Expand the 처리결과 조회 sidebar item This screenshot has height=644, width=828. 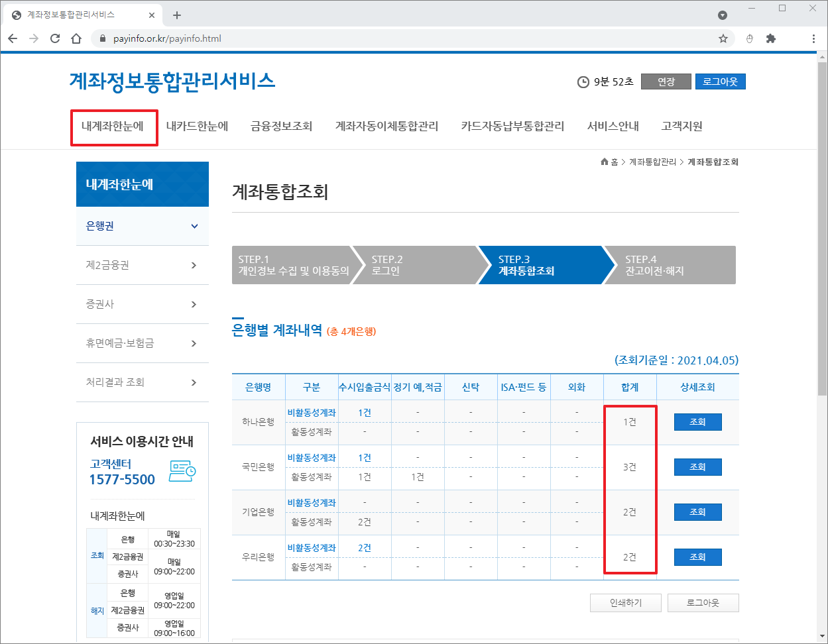coord(143,382)
